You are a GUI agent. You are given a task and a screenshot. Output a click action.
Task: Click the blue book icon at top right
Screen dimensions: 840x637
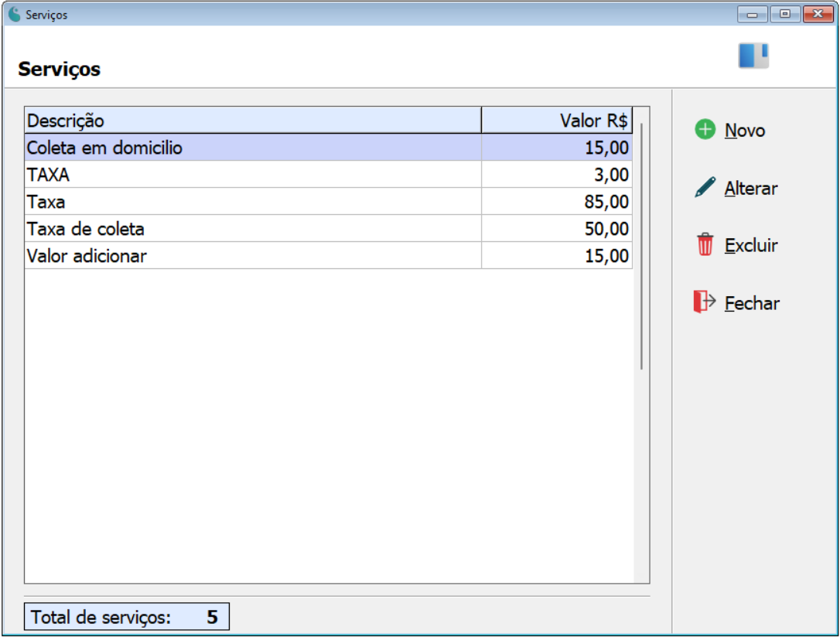tap(753, 56)
